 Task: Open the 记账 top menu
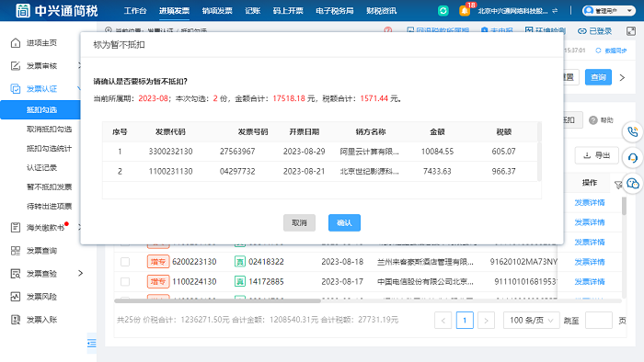253,11
